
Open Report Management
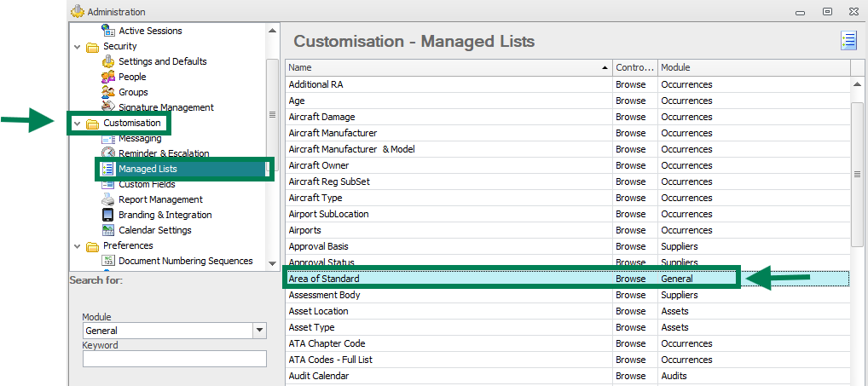click(160, 199)
